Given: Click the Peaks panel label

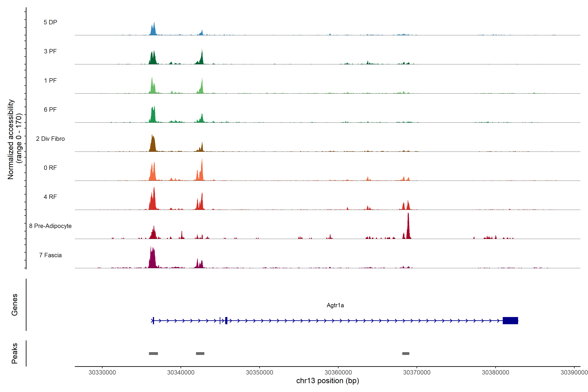Looking at the screenshot, I should coord(15,353).
